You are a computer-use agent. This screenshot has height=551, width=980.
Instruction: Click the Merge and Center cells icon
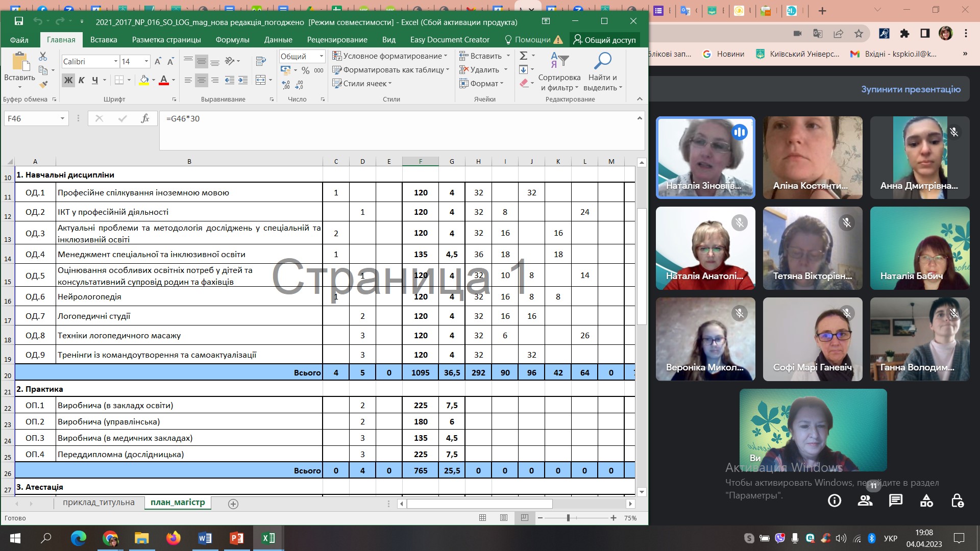261,80
